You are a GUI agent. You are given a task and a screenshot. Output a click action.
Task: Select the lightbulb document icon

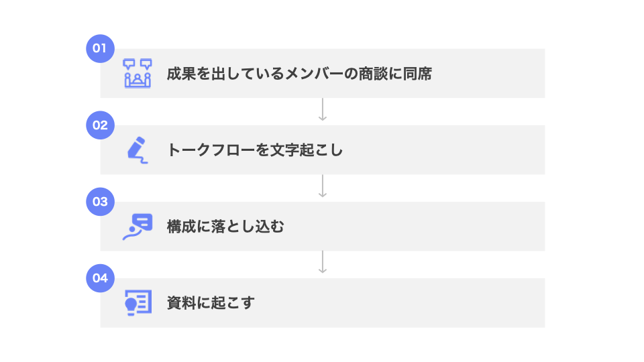tap(138, 302)
